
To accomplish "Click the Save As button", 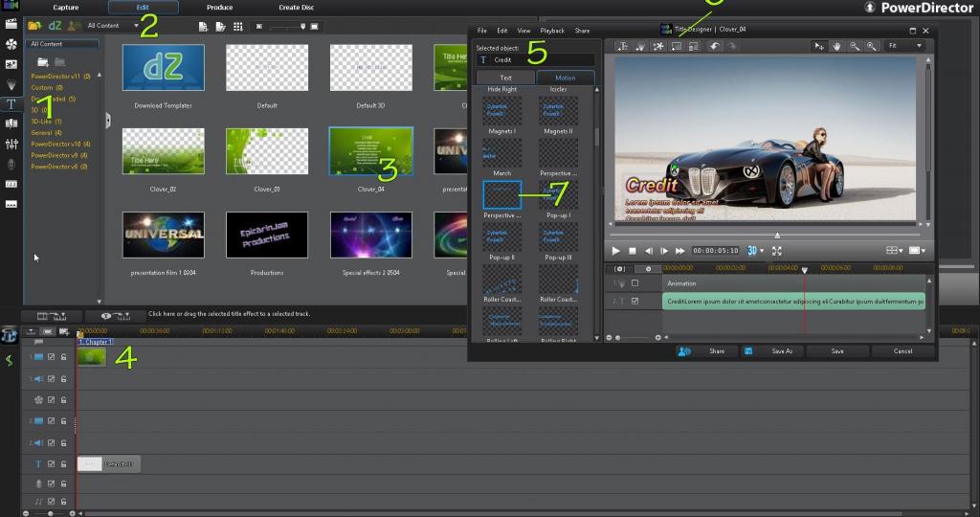I will coord(781,351).
